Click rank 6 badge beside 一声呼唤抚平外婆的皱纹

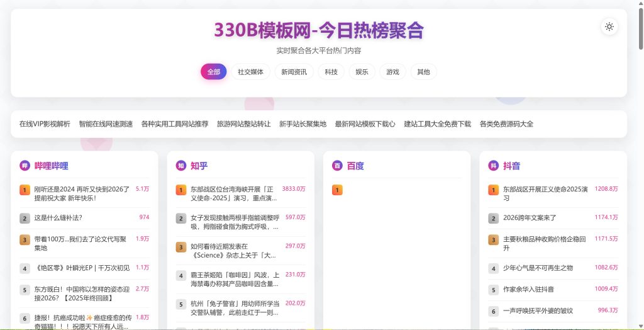(493, 311)
